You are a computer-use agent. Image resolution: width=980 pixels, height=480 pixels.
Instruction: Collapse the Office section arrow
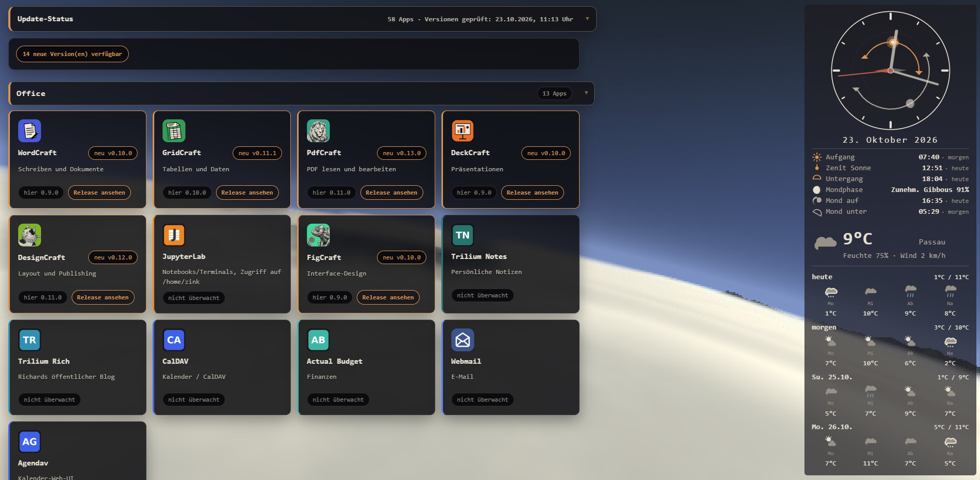click(586, 93)
